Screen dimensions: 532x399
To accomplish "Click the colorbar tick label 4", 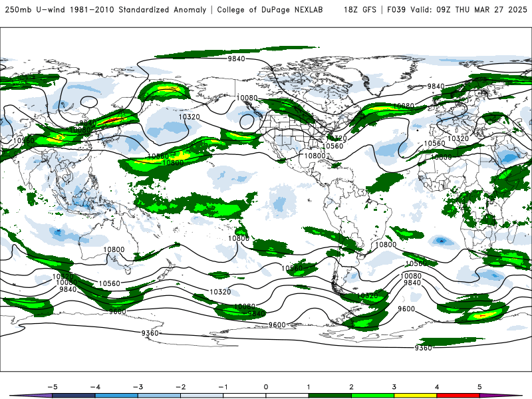I will (x=437, y=387).
